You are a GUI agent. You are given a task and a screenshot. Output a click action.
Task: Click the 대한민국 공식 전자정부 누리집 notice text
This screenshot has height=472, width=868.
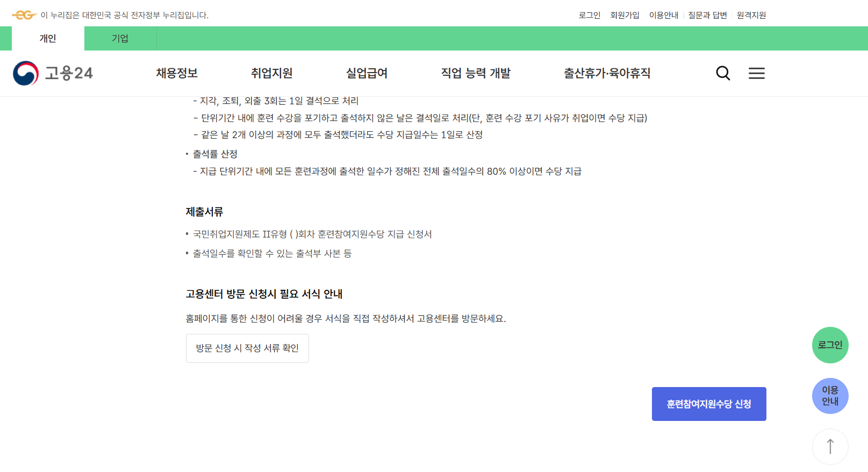(x=125, y=15)
